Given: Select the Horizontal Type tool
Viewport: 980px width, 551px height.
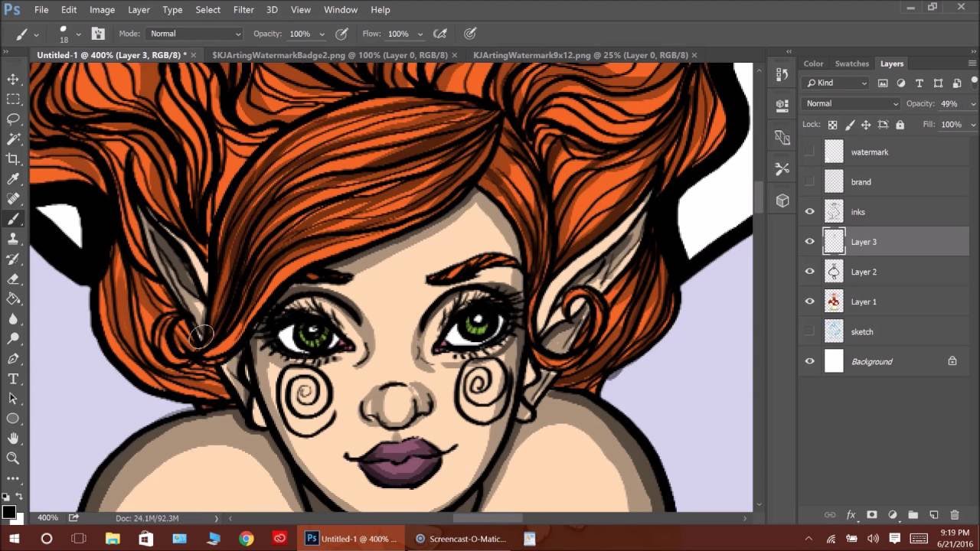Looking at the screenshot, I should (x=13, y=378).
